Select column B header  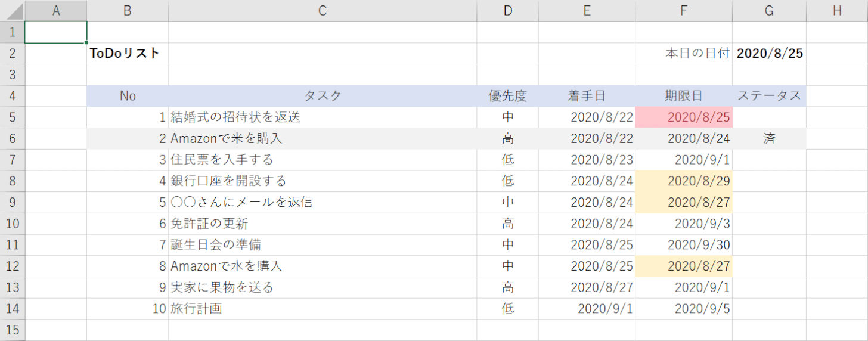tap(128, 11)
